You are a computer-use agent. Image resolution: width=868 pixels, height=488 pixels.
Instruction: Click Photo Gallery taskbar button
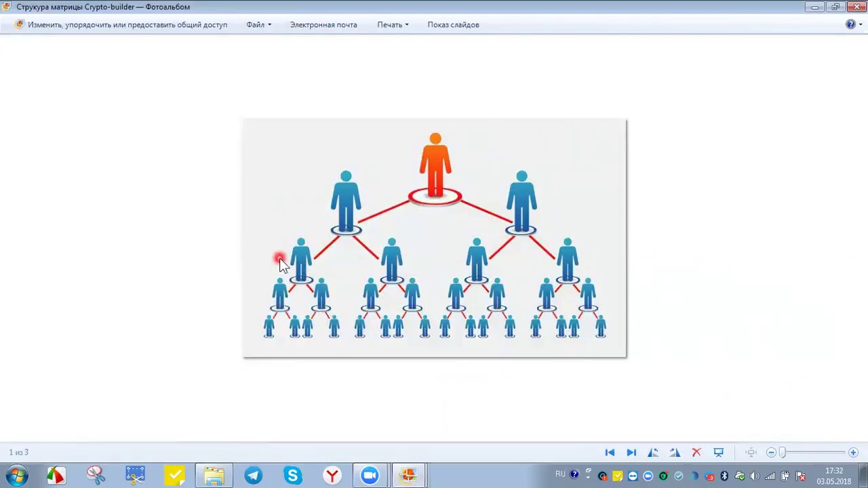[x=409, y=475]
